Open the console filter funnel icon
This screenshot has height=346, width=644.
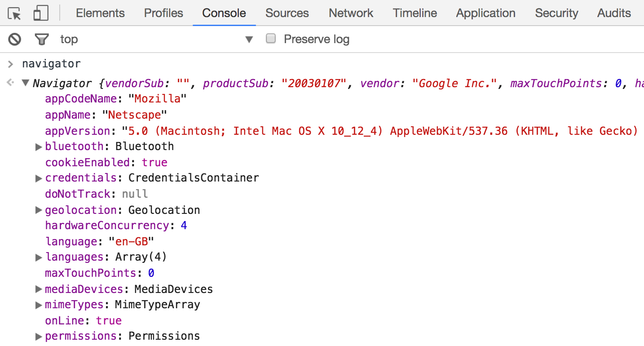click(x=41, y=40)
